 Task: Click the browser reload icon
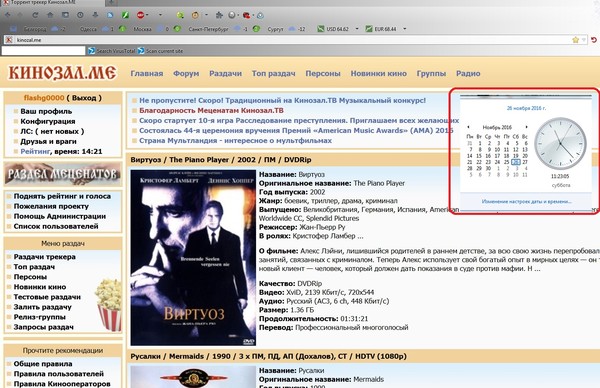coord(35,15)
